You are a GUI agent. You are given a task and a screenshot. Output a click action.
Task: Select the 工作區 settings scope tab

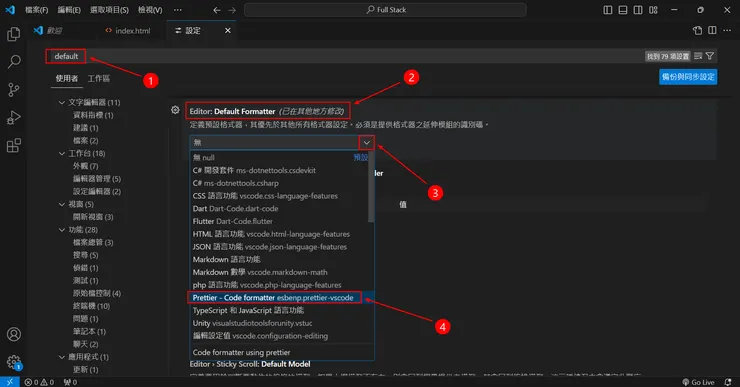(99, 78)
